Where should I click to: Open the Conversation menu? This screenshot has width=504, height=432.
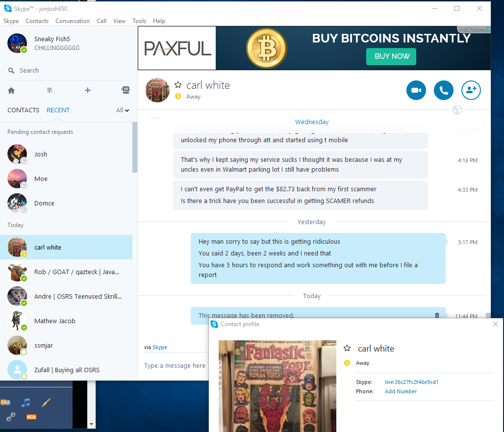[x=73, y=21]
